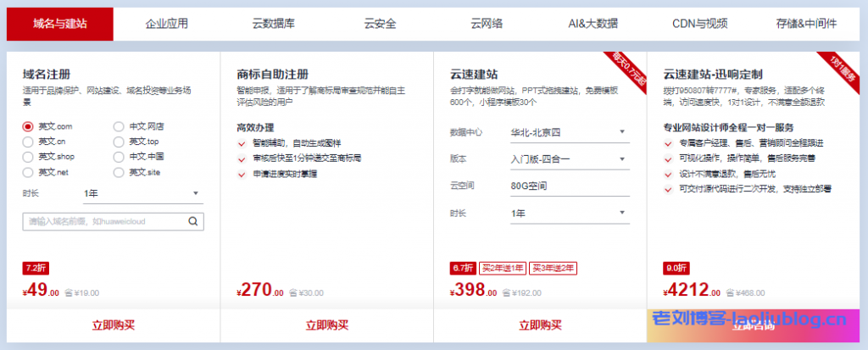Click the 买3年送2年 promo tag
This screenshot has width=868, height=350.
(553, 269)
